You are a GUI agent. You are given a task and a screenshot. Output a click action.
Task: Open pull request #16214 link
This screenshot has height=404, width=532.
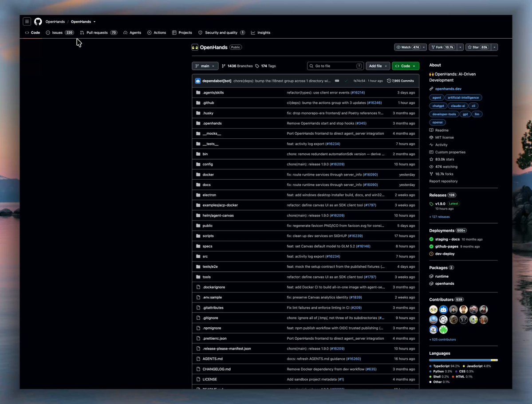358,93
